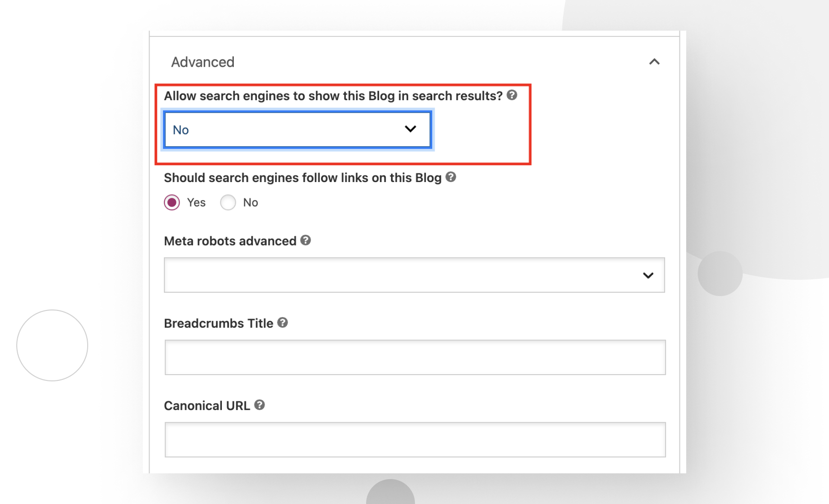Image resolution: width=829 pixels, height=504 pixels.
Task: Click the Breadcrumbs Title heading label
Action: pyautogui.click(x=218, y=323)
